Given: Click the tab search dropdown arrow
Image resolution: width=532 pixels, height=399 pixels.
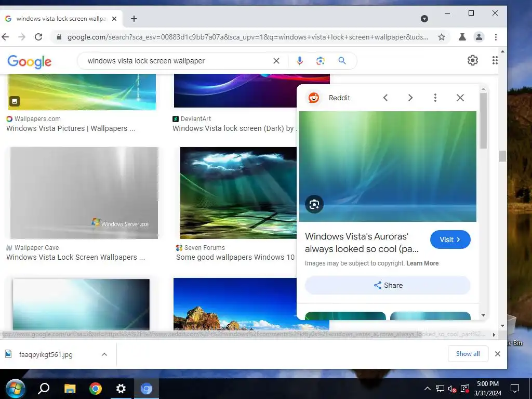Looking at the screenshot, I should point(424,19).
